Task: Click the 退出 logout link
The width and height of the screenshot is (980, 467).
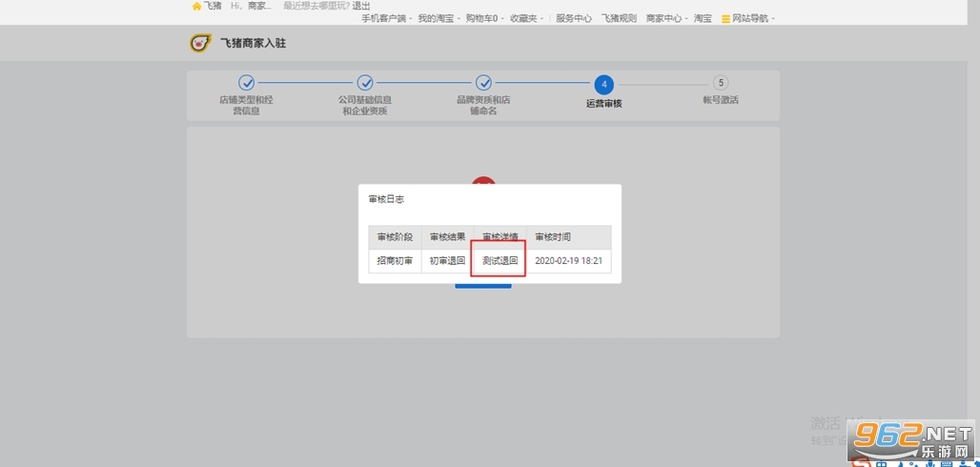Action: pos(361,6)
